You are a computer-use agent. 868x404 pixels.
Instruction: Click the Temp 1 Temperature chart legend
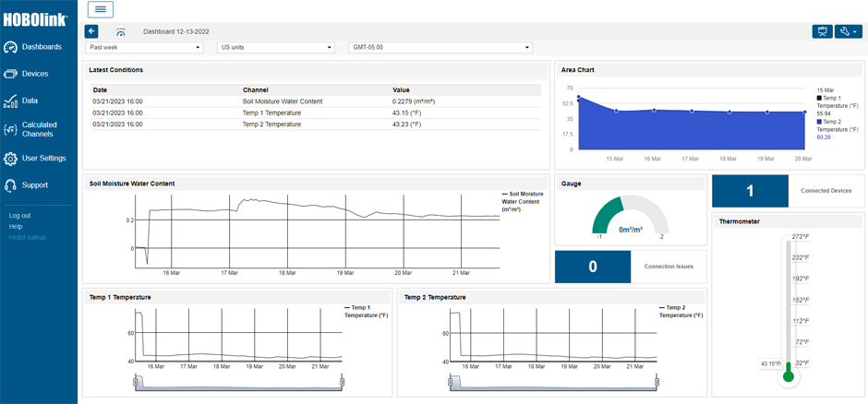(x=367, y=311)
